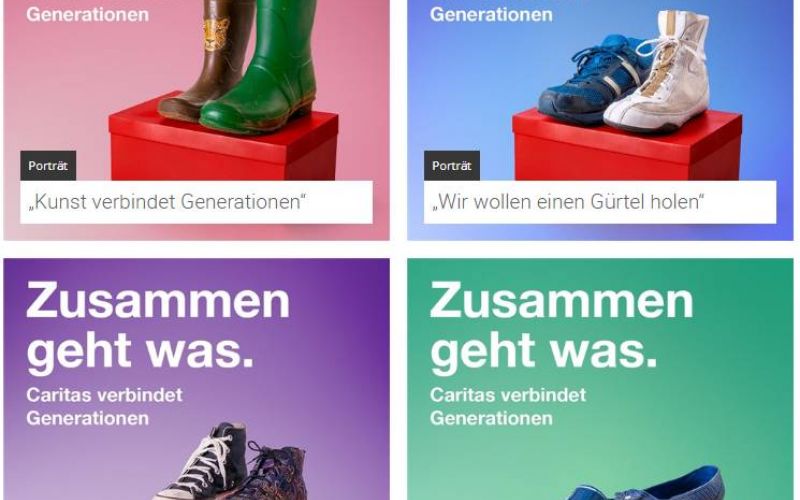Click "Generationen" text on the pink card

click(88, 14)
